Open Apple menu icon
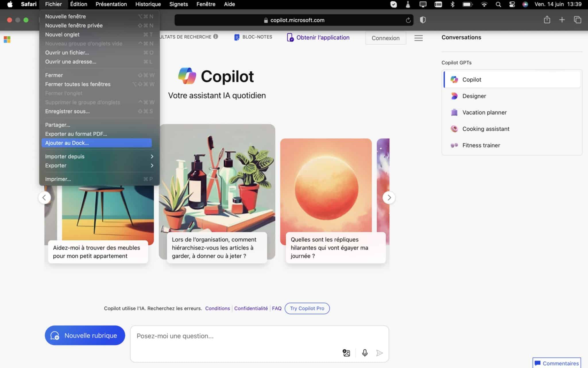This screenshot has width=588, height=368. click(10, 4)
